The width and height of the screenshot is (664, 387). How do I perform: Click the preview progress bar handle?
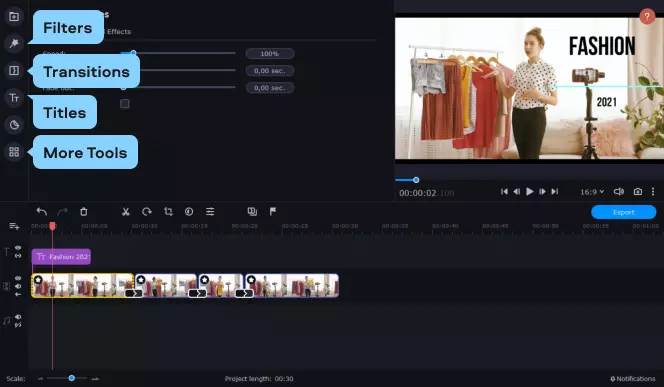pos(416,180)
